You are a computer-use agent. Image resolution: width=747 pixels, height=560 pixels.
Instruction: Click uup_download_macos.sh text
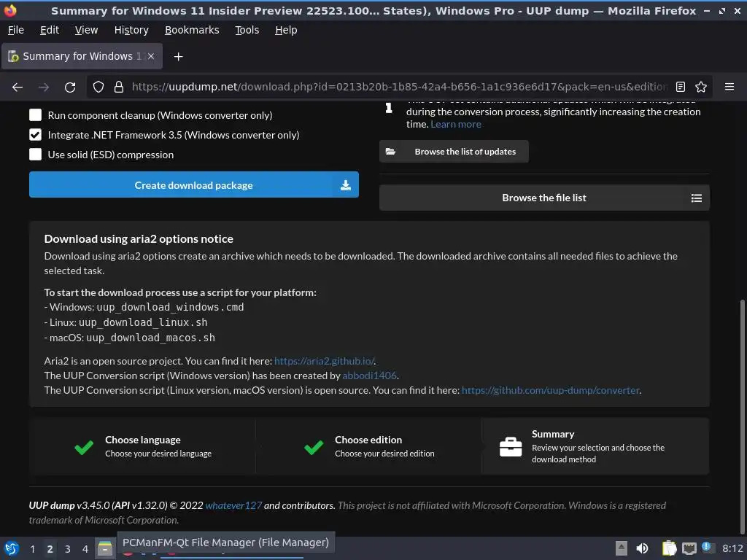click(150, 338)
